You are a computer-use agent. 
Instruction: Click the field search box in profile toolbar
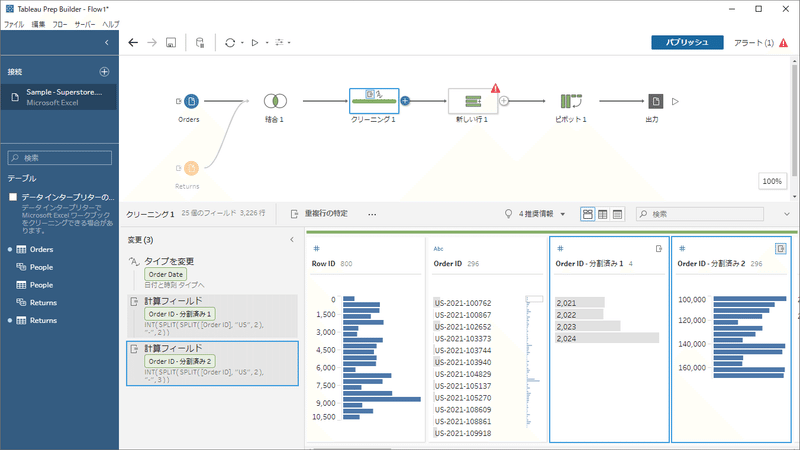pyautogui.click(x=699, y=214)
